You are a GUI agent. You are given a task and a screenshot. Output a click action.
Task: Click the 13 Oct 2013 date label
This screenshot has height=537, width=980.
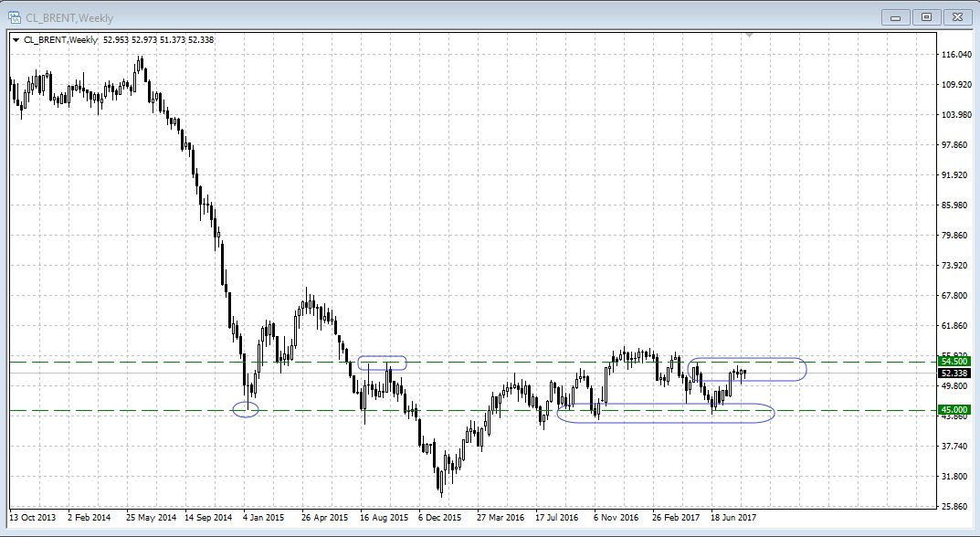coord(32,517)
